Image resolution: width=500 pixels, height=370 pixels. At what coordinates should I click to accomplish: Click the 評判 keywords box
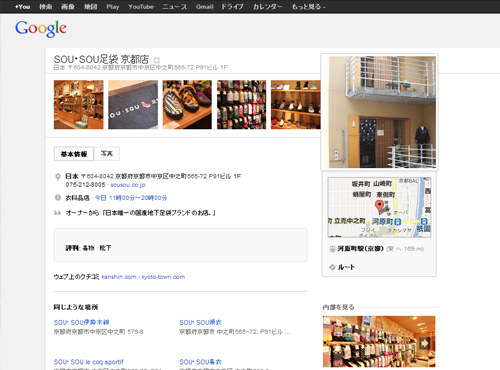coord(180,245)
